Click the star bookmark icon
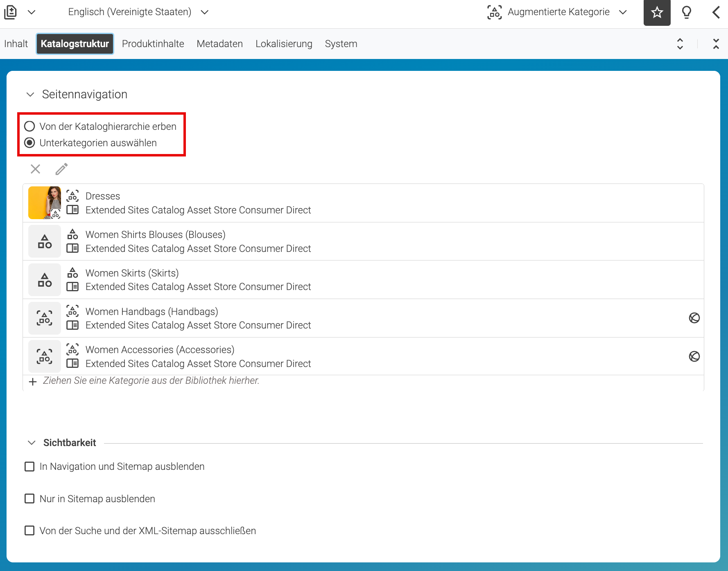 coord(657,13)
